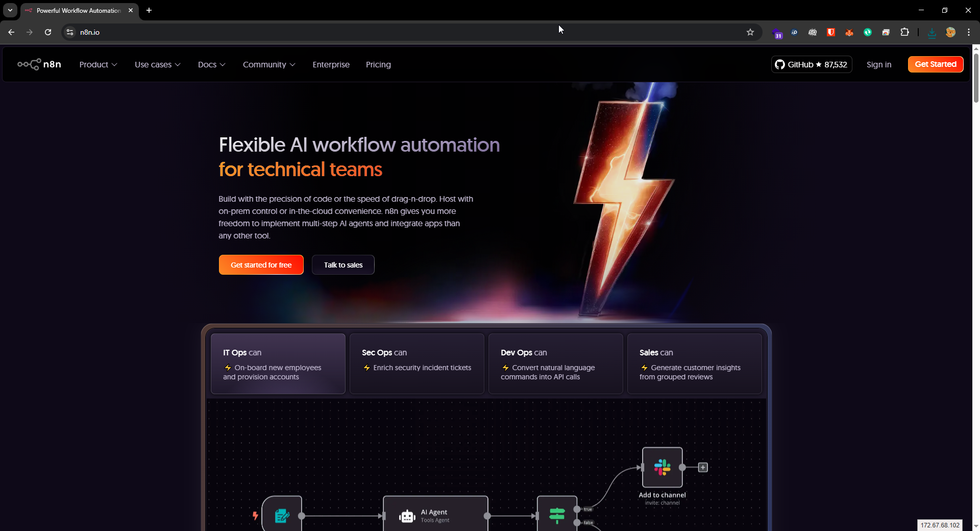
Task: Open the browser Extensions puzzle icon
Action: pyautogui.click(x=904, y=32)
